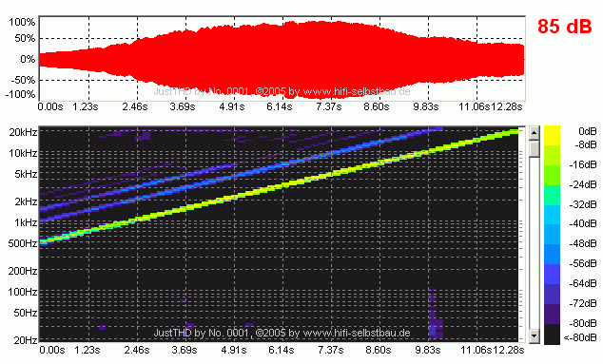Open the hifi-selbstbau.de link in the spectrogram
The width and height of the screenshot is (603, 364).
357,333
